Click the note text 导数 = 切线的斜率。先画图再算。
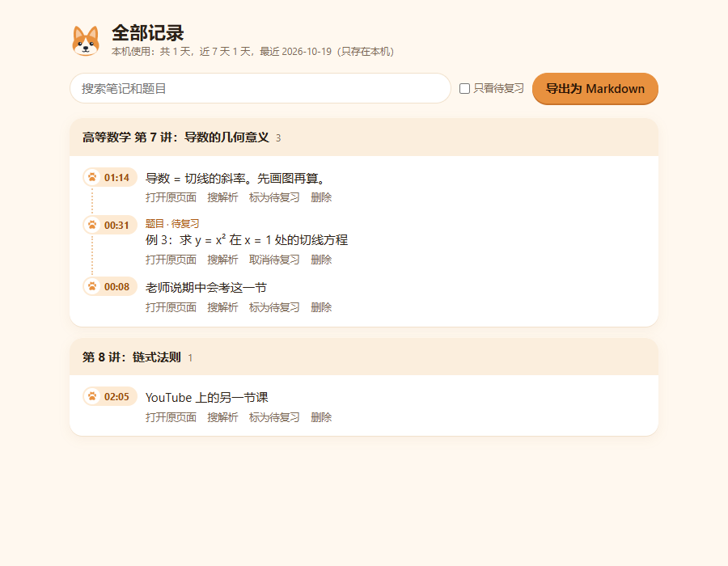Image resolution: width=728 pixels, height=566 pixels. 236,179
